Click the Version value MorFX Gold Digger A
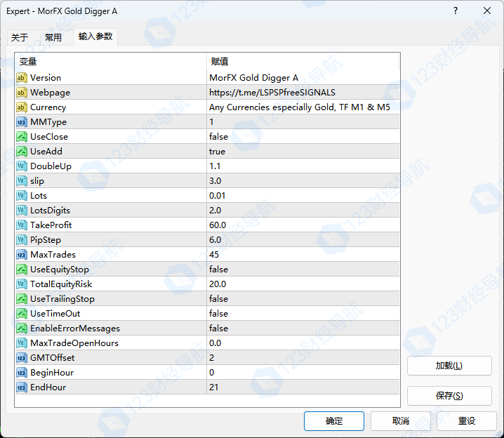This screenshot has height=438, width=504. pos(253,78)
